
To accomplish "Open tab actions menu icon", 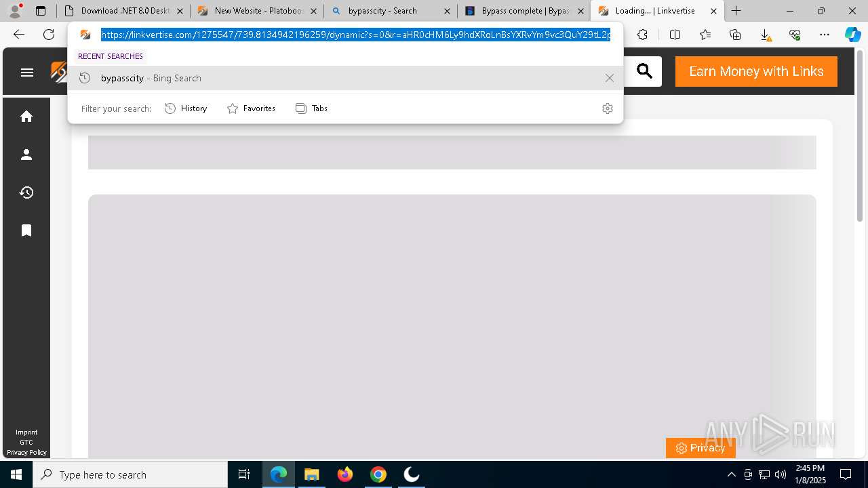I will tap(41, 11).
